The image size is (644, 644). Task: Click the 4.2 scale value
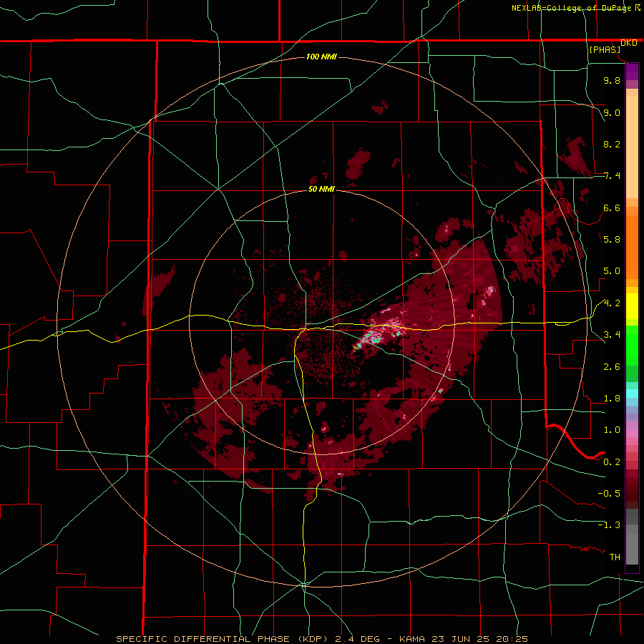612,303
